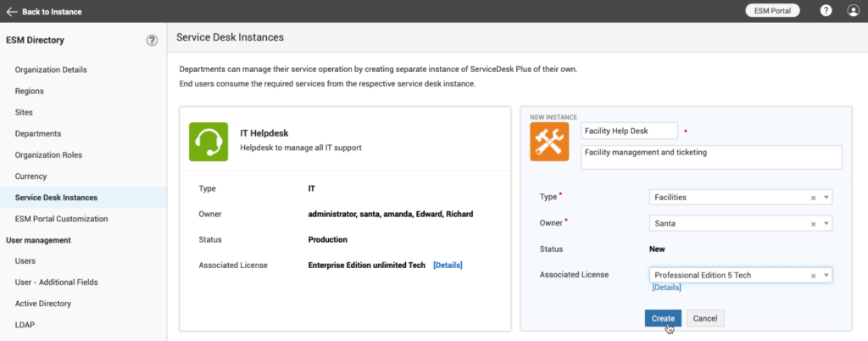Click the Create button
The width and height of the screenshot is (868, 341).
(x=663, y=318)
